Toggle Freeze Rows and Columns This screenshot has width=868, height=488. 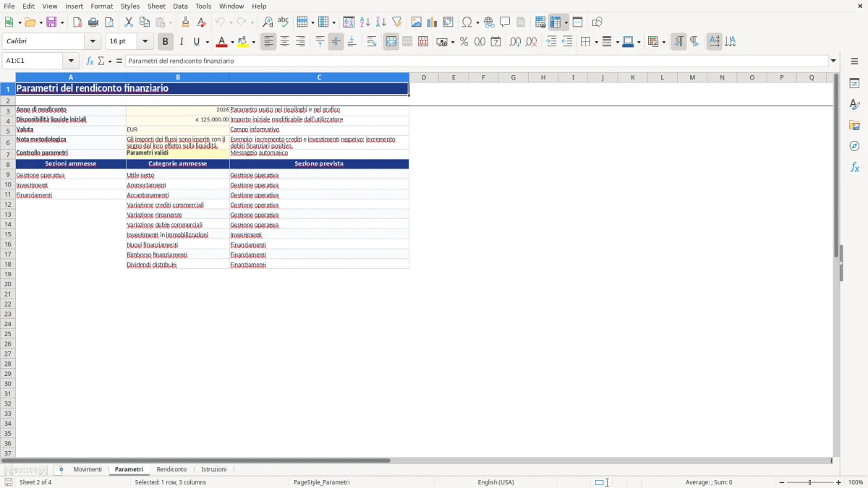coord(556,22)
